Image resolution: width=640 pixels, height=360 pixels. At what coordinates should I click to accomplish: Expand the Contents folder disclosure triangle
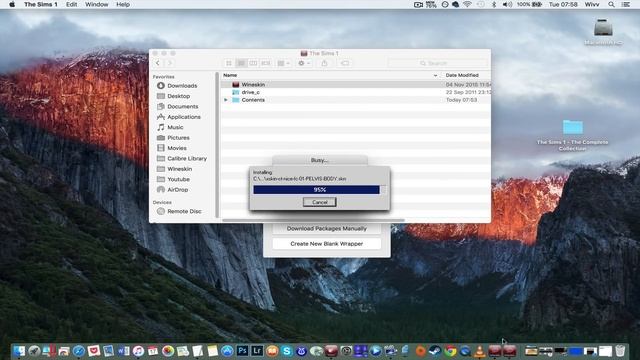tap(226, 100)
